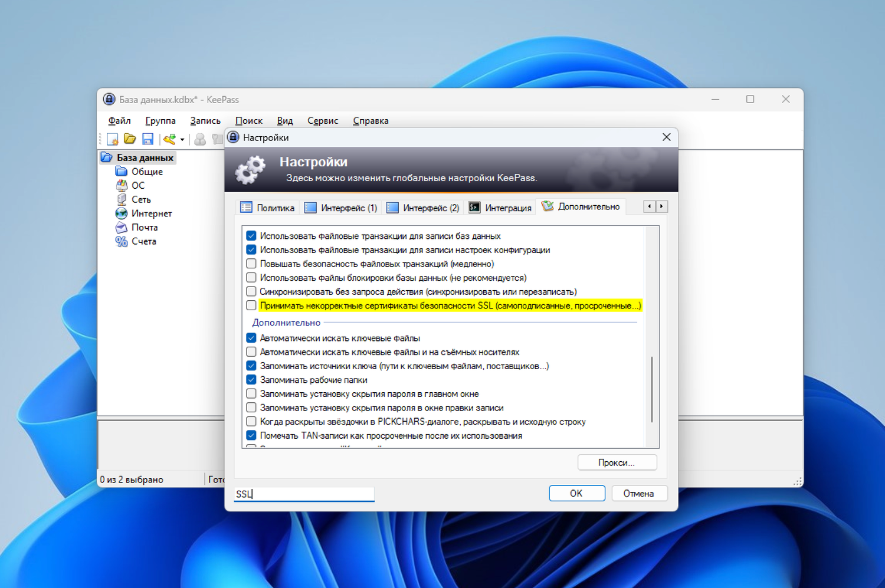885x588 pixels.
Task: Open the Запись menu
Action: pos(205,121)
